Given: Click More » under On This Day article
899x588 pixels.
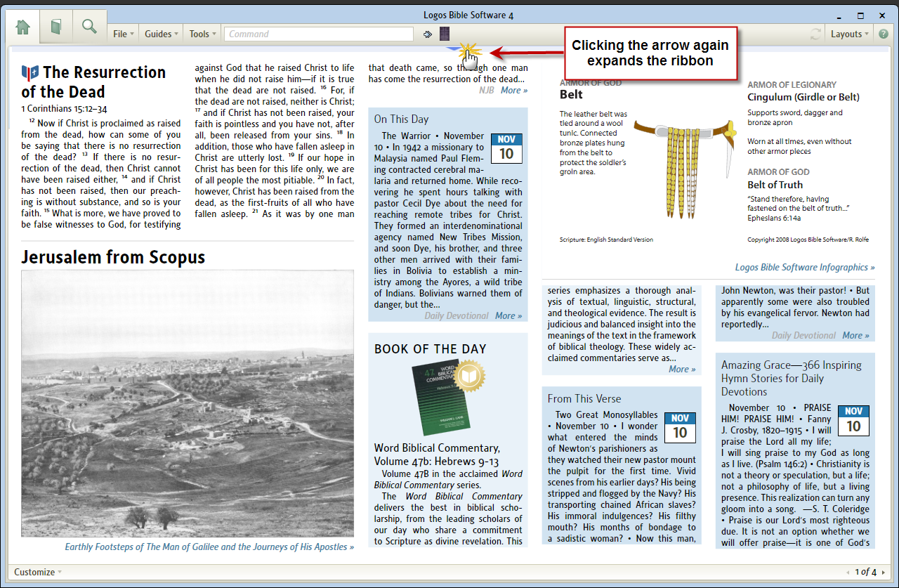Looking at the screenshot, I should (508, 315).
